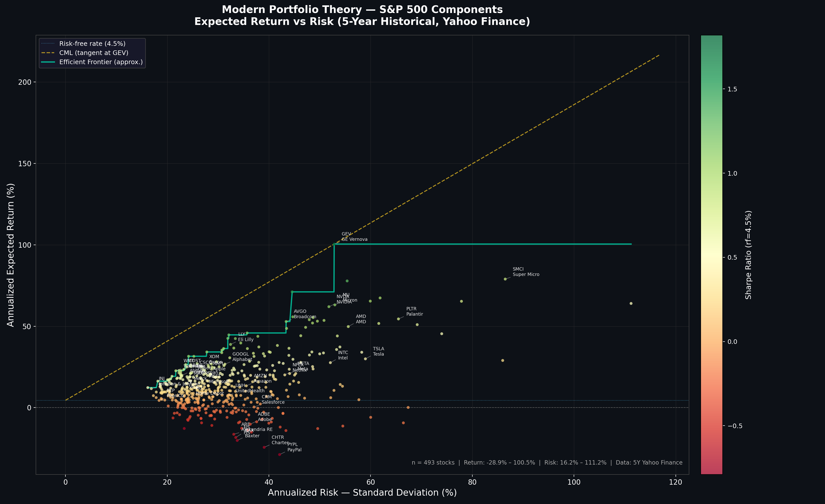
Task: Click the 'Eli Lilly' annotation label
Action: coord(246,340)
